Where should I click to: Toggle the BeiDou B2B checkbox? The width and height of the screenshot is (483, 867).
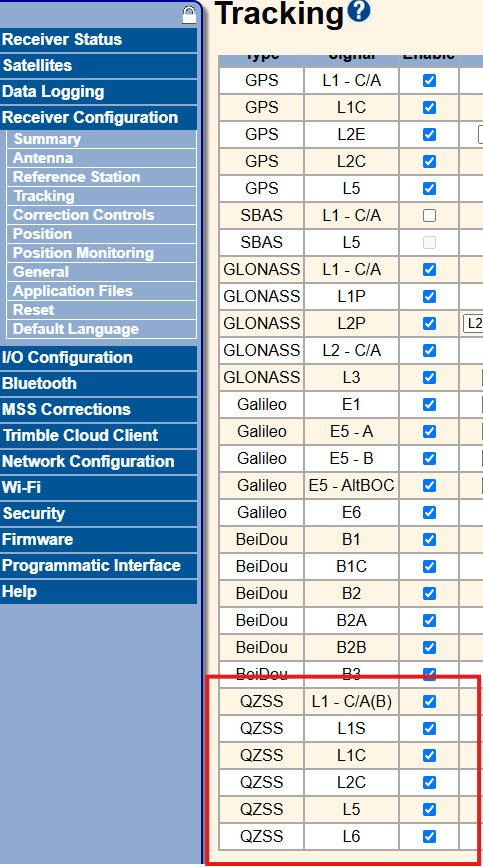(429, 647)
